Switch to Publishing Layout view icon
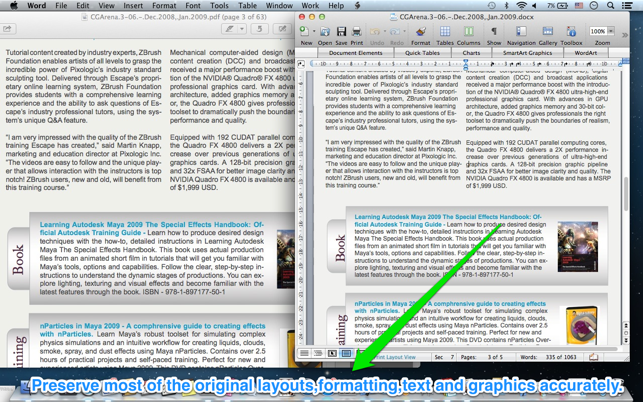Viewport: 643px width, 402px height. [x=332, y=353]
